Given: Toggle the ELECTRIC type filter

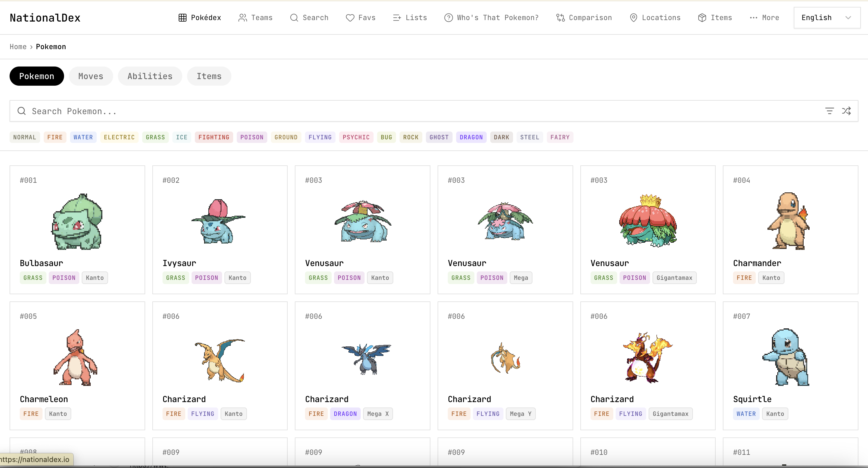Looking at the screenshot, I should [x=119, y=137].
